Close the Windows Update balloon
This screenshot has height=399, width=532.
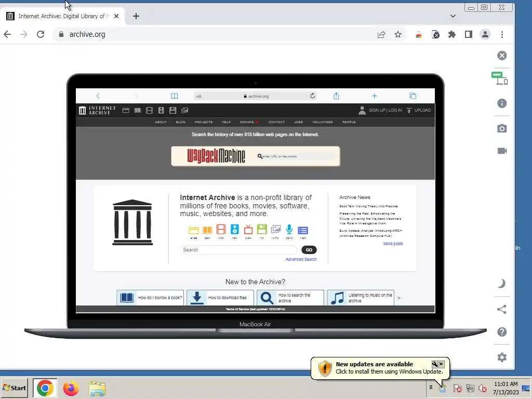click(x=441, y=364)
